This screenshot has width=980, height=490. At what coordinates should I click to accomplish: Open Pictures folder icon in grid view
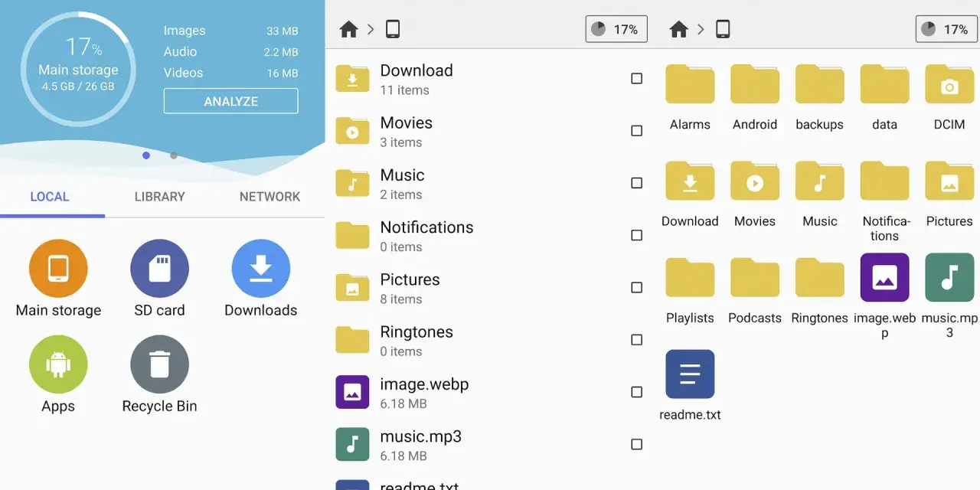(949, 181)
